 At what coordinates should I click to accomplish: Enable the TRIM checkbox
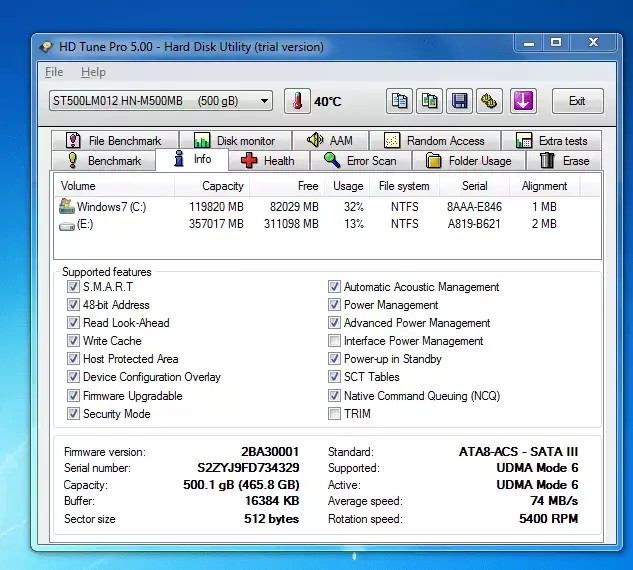pos(334,413)
